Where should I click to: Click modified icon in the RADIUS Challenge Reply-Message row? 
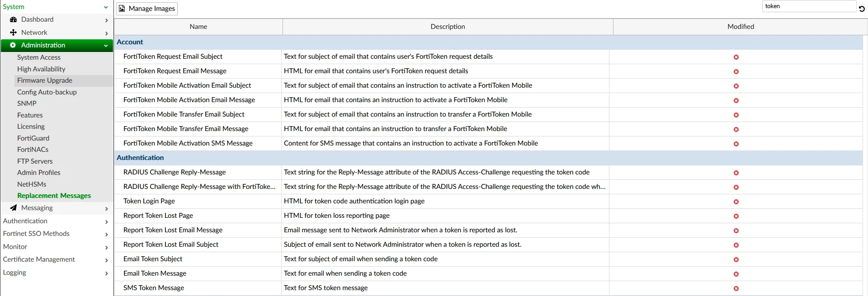(736, 173)
